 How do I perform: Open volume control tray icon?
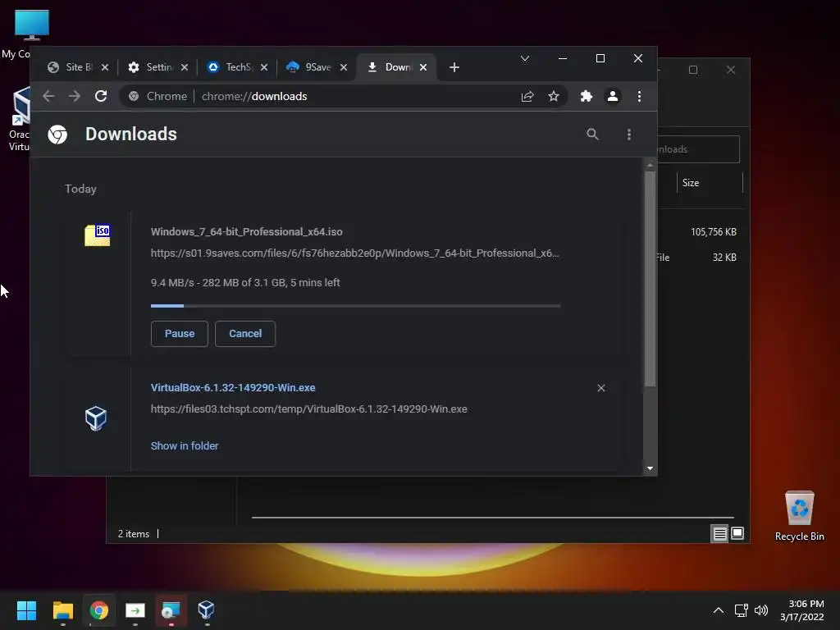pos(760,610)
